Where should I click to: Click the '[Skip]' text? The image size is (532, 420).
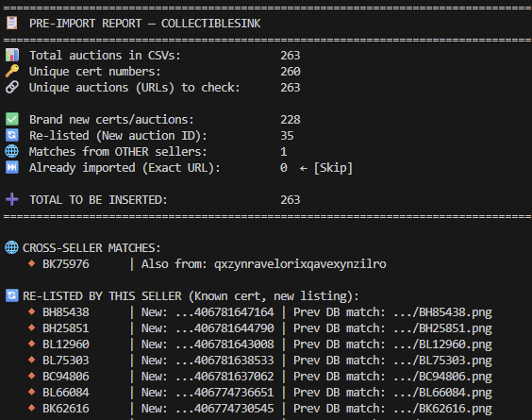point(333,168)
